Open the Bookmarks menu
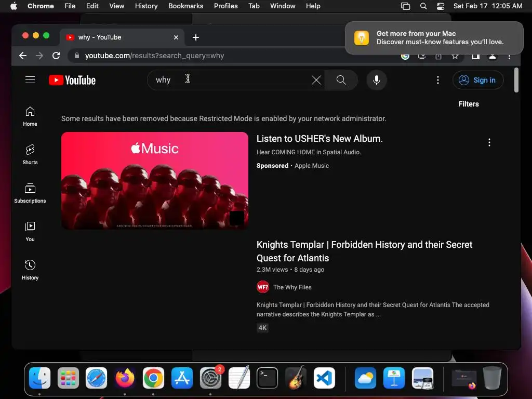The height and width of the screenshot is (399, 532). [x=185, y=6]
